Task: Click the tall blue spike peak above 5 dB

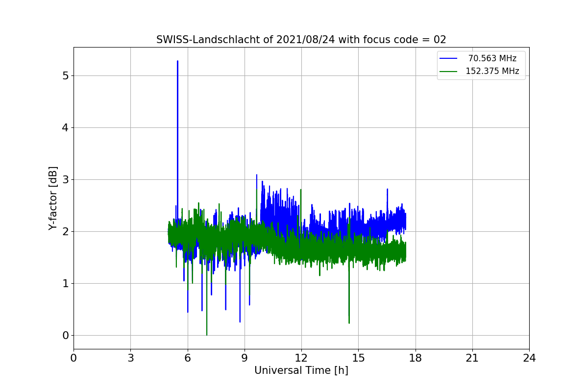Action: click(177, 62)
